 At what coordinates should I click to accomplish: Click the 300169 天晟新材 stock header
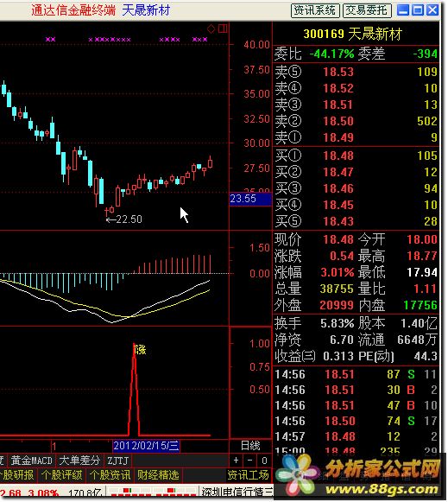(352, 34)
